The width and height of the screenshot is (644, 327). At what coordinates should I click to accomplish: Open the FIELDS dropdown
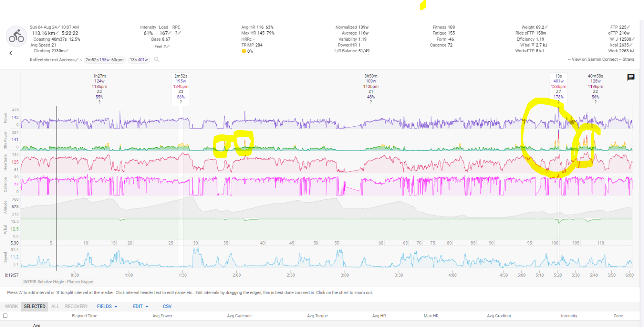[107, 306]
